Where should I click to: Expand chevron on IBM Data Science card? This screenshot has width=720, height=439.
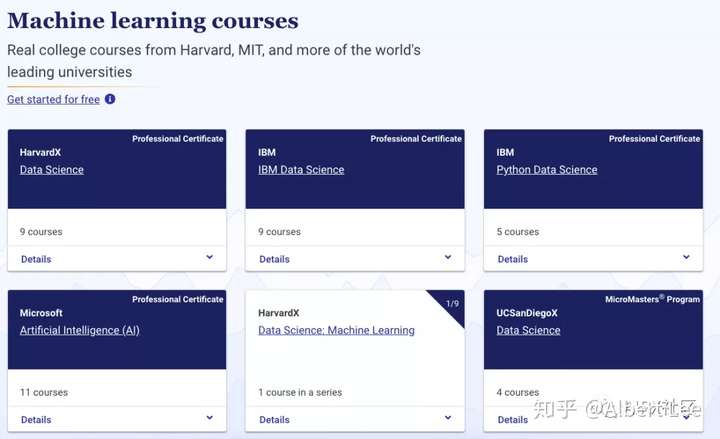(448, 257)
